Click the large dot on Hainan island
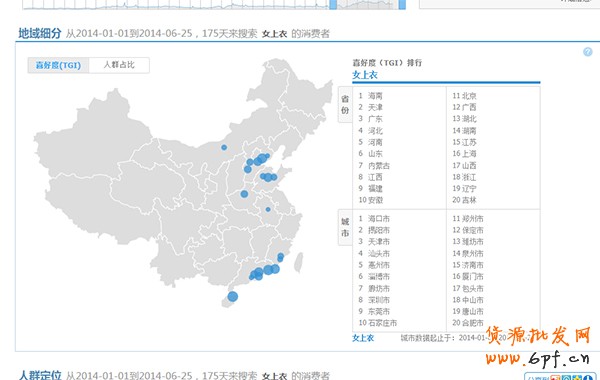Image resolution: width=600 pixels, height=380 pixels. click(x=233, y=296)
